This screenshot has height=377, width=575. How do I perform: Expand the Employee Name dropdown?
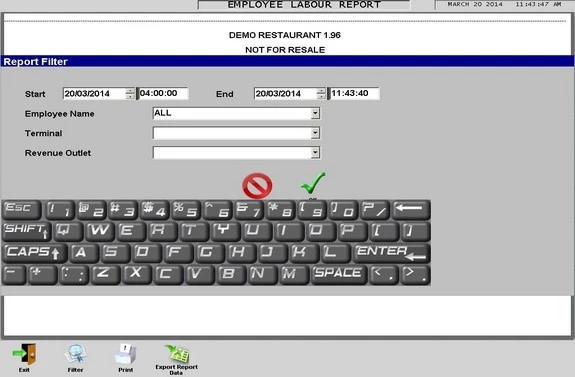[x=315, y=113]
